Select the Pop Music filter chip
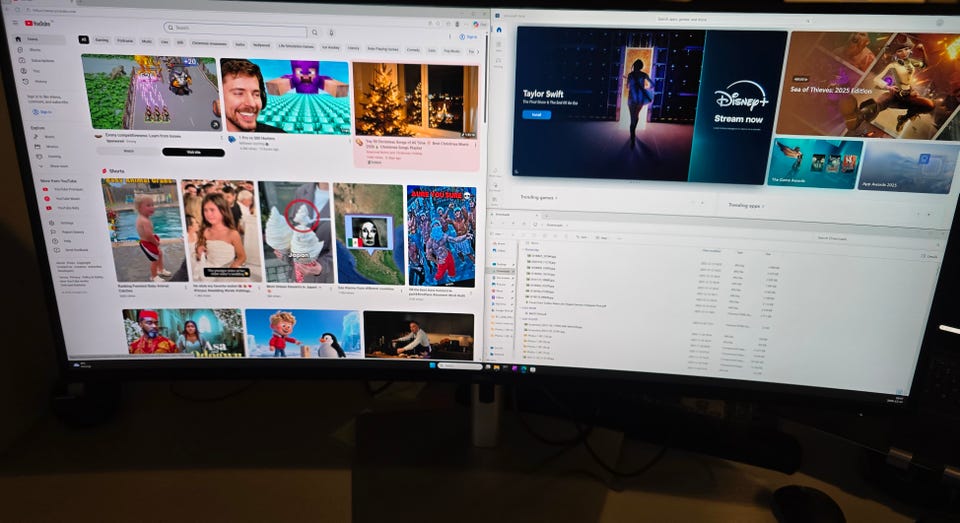 [x=452, y=51]
